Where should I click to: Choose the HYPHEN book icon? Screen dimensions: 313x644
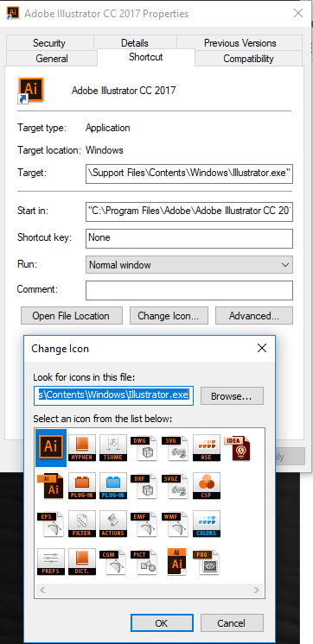82,448
